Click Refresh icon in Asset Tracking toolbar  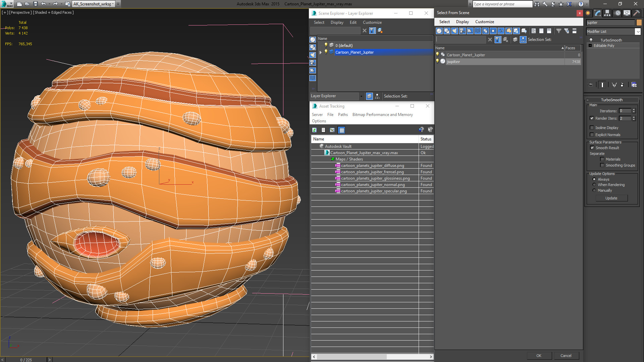click(314, 130)
